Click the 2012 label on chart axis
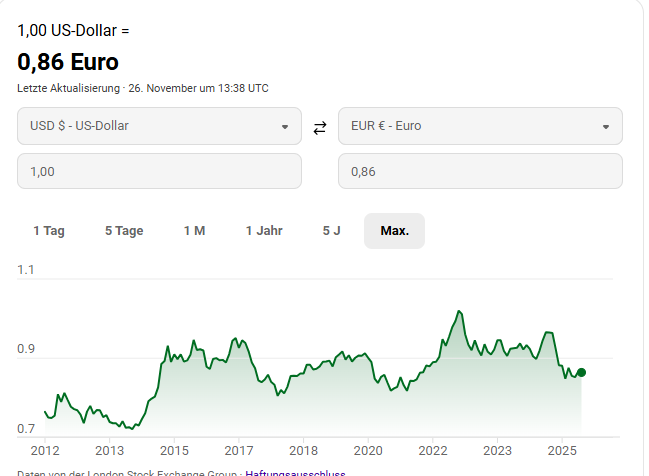Image resolution: width=649 pixels, height=476 pixels. point(45,451)
